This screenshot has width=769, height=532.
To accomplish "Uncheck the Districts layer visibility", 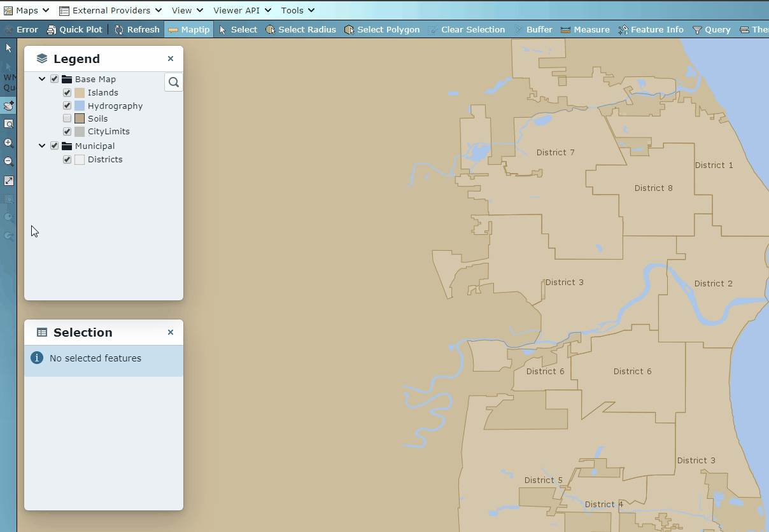I will click(x=67, y=160).
